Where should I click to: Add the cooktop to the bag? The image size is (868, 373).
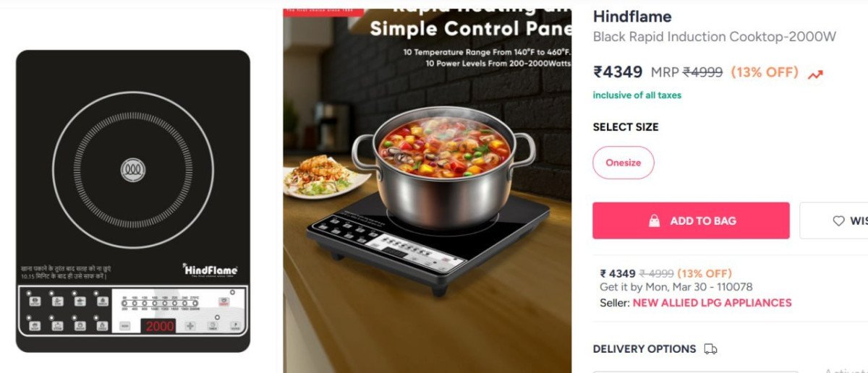(691, 220)
